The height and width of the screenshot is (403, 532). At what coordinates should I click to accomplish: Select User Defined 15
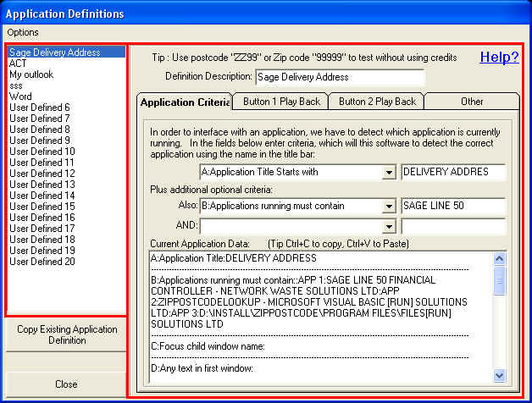pos(66,207)
